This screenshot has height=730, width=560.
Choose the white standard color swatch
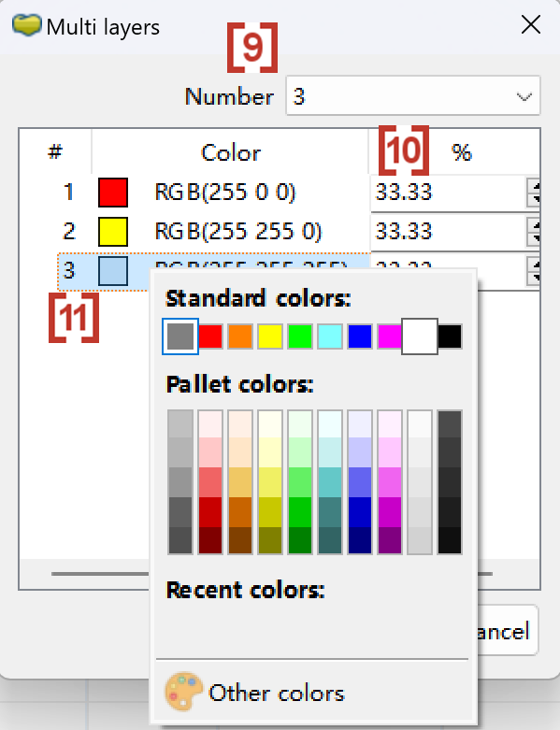click(x=420, y=336)
